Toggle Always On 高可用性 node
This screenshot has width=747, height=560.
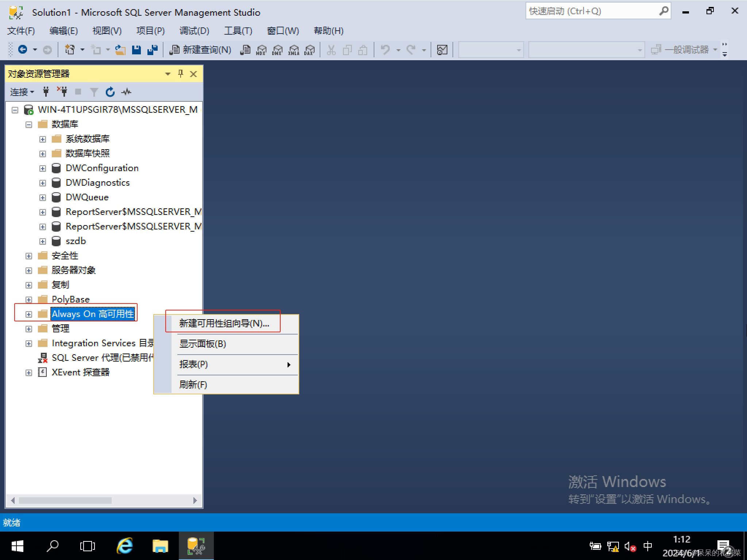[x=27, y=313]
